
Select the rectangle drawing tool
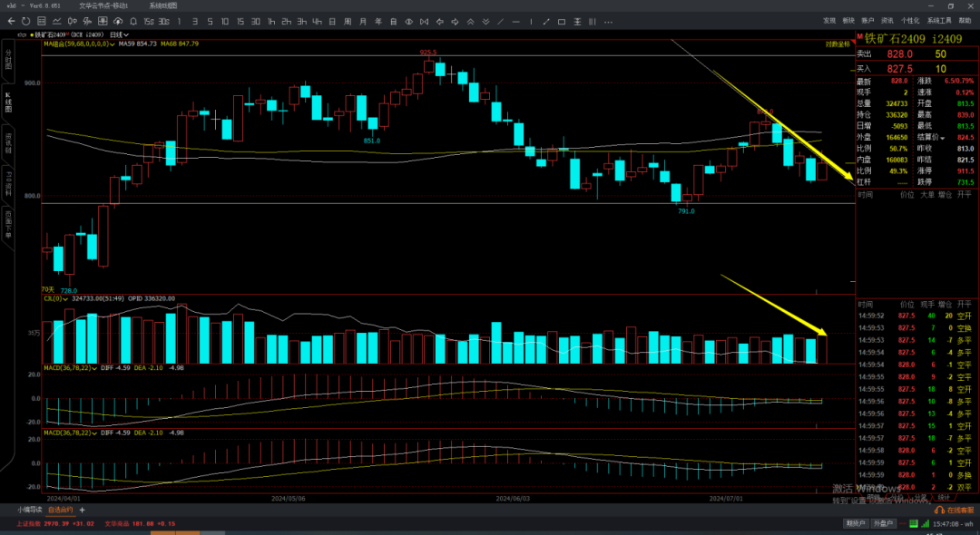click(562, 21)
